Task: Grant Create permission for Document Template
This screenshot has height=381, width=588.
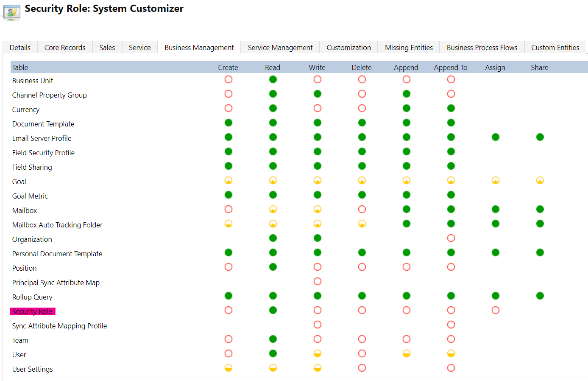Action: coord(229,123)
